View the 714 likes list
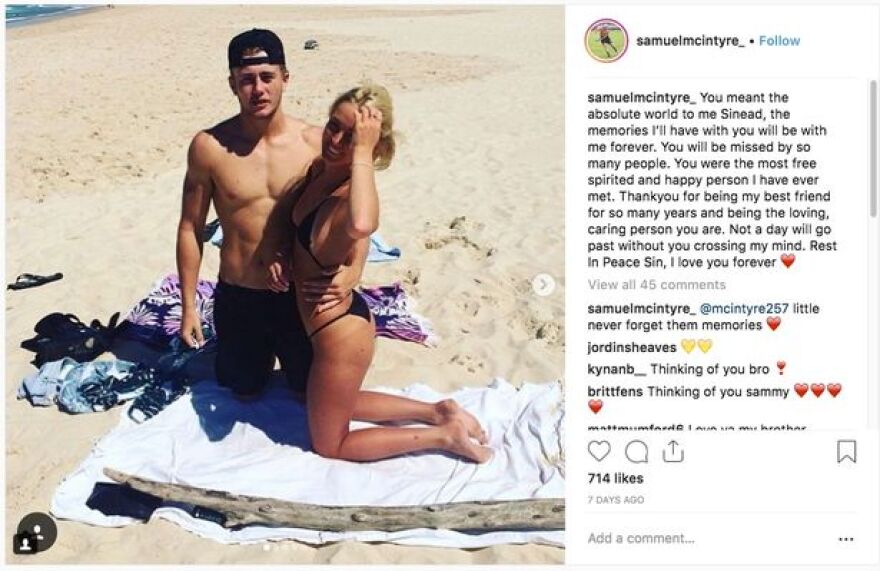The height and width of the screenshot is (571, 880). coord(616,478)
